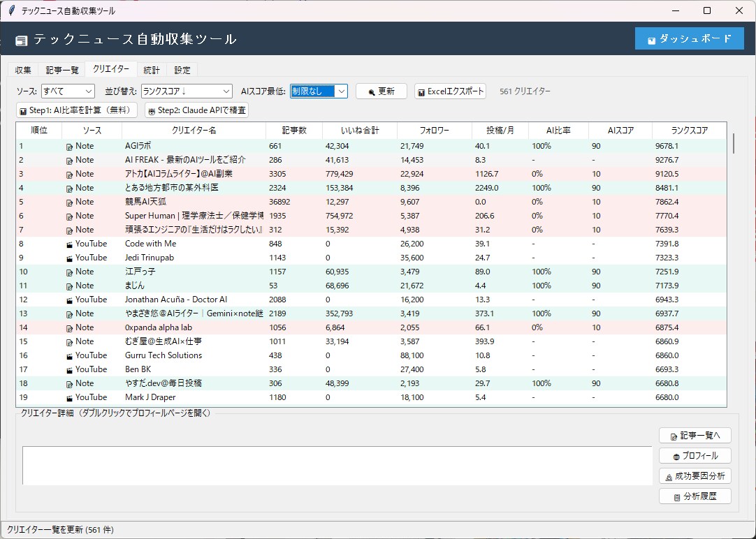The height and width of the screenshot is (539, 756).
Task: Click the YouTube icon in Jonathan Acuña row
Action: click(69, 300)
